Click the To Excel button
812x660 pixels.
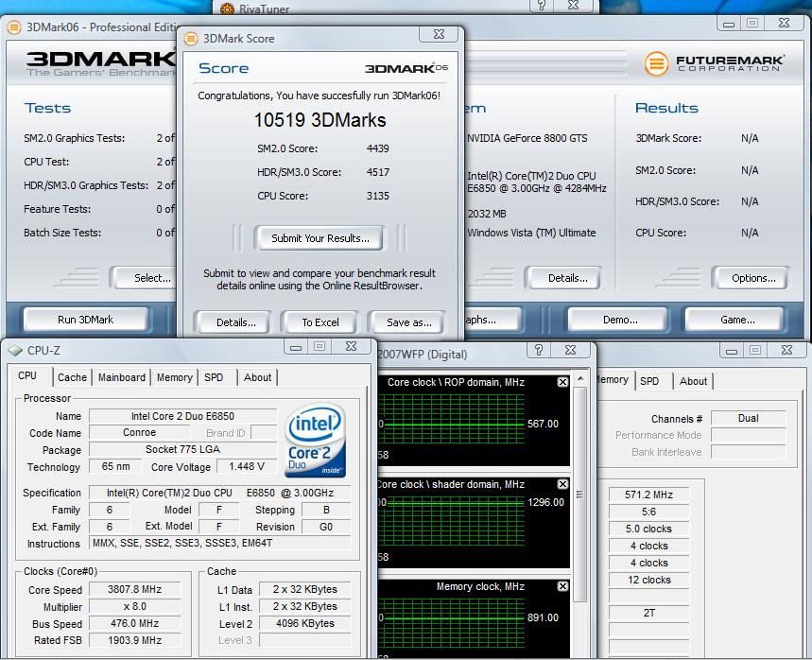[x=320, y=322]
